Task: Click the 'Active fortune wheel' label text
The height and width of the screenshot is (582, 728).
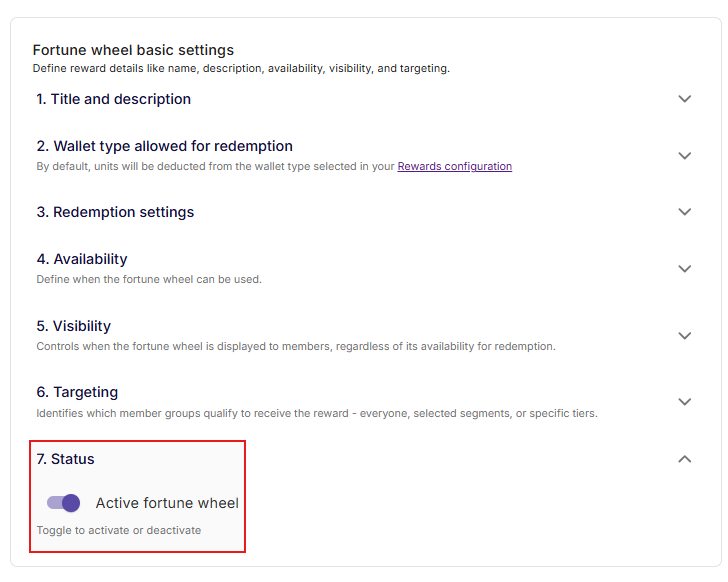Action: [167, 503]
